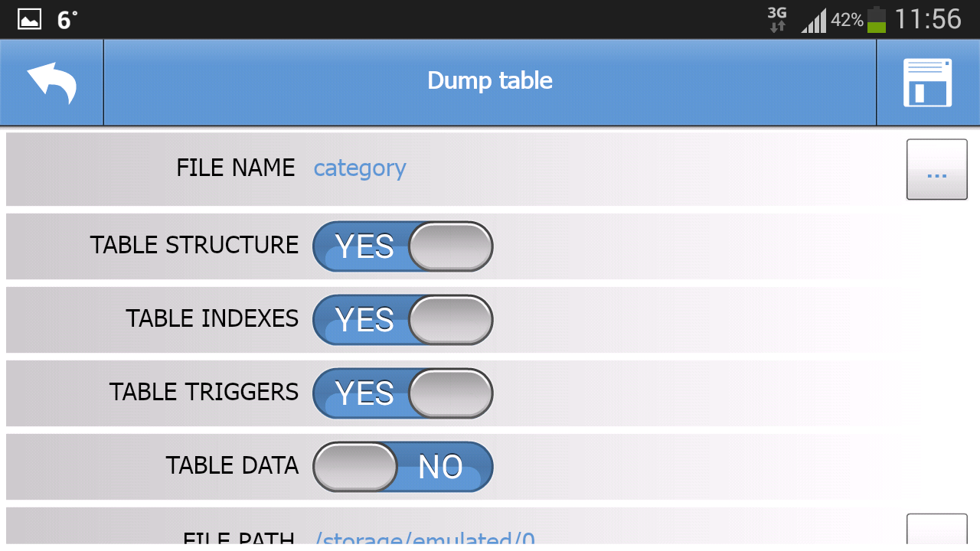Image resolution: width=980 pixels, height=551 pixels.
Task: Disable the TABLE STRUCTURE toggle
Action: [x=402, y=246]
